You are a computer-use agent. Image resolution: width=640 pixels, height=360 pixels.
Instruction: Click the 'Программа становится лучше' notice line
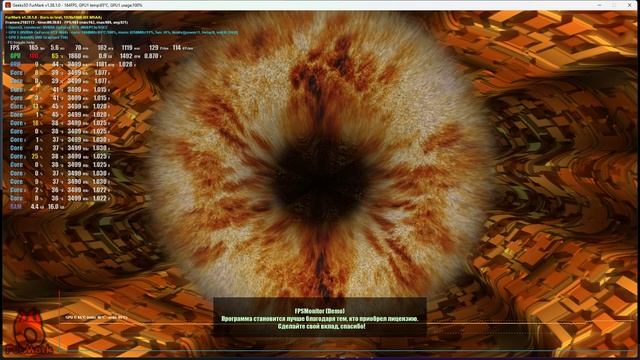coord(320,319)
